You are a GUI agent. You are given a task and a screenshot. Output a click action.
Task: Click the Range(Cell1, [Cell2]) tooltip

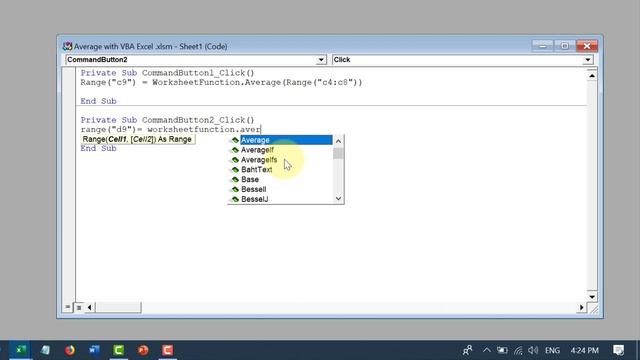coord(138,139)
